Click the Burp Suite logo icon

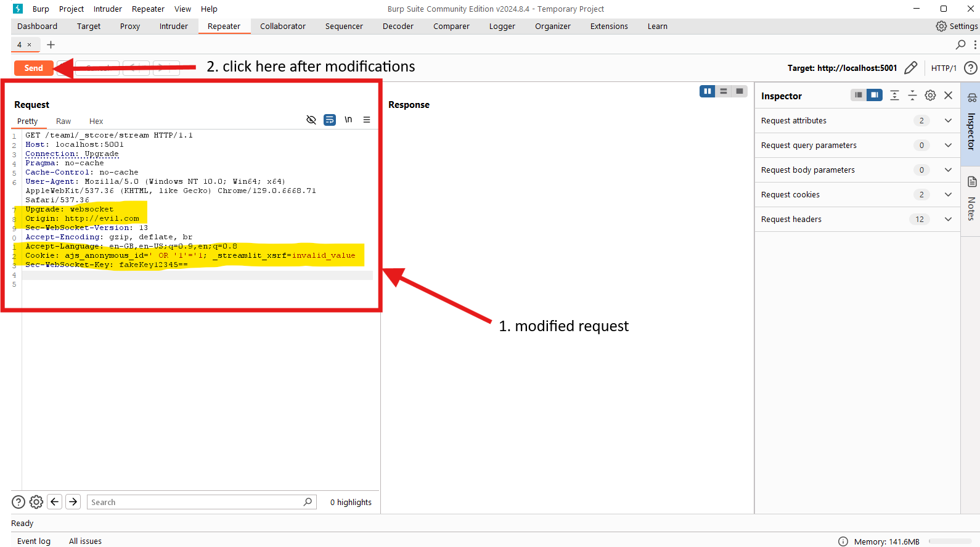pyautogui.click(x=18, y=9)
